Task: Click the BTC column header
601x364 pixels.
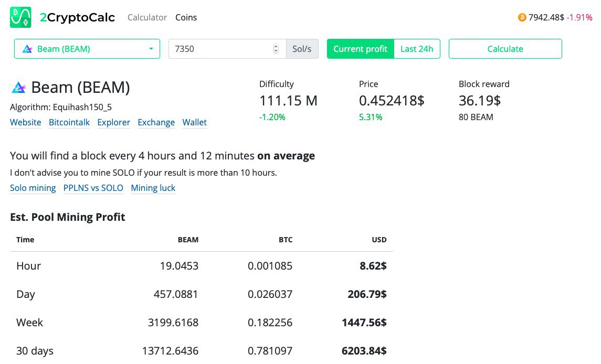Action: tap(286, 240)
